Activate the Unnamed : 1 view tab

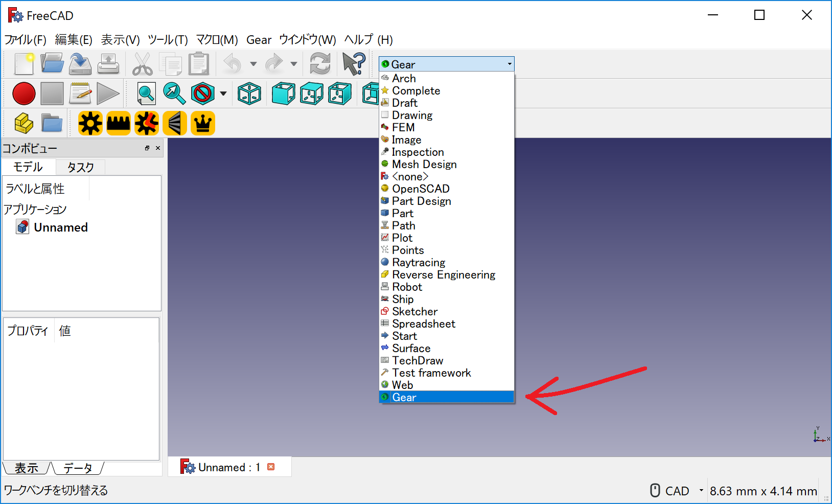[229, 467]
